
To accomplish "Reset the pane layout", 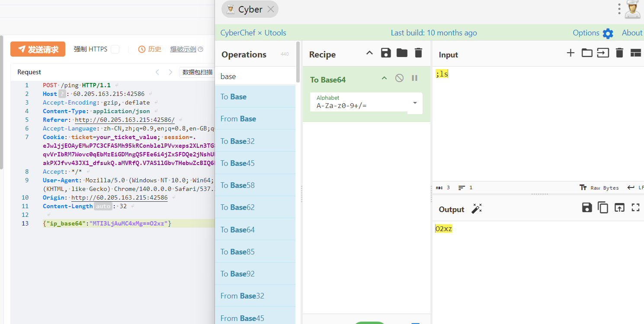I will [x=635, y=53].
